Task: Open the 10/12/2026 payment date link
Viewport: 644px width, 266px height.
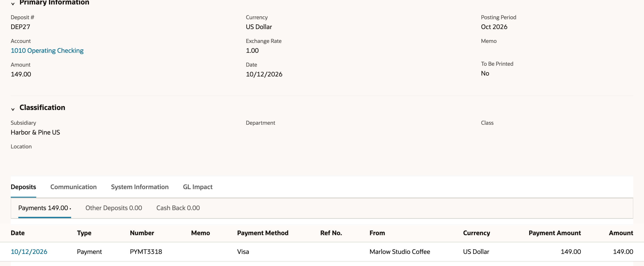Action: click(29, 251)
